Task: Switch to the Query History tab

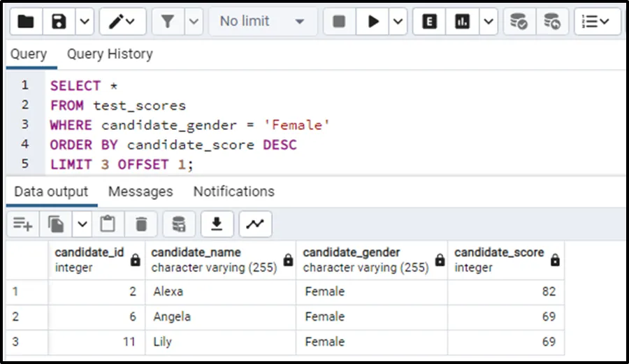Action: click(x=110, y=54)
